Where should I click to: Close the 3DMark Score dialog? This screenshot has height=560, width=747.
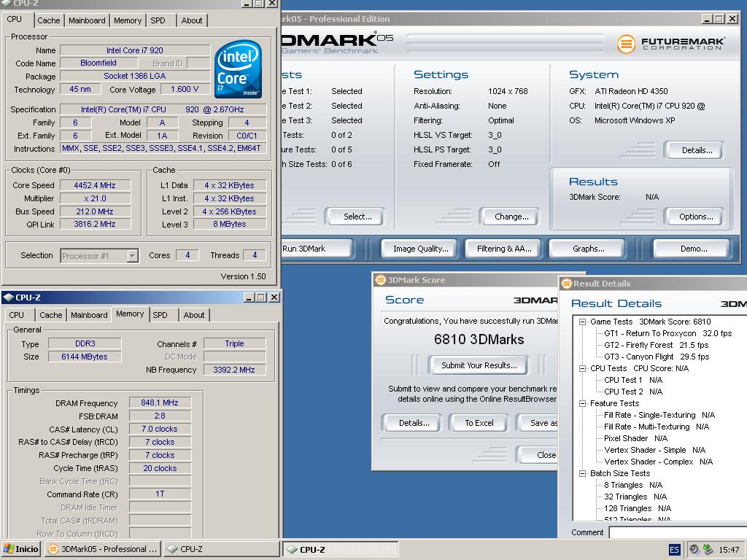click(x=538, y=455)
